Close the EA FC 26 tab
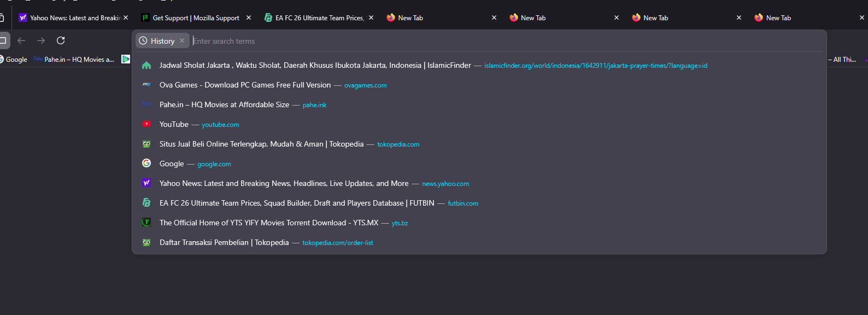868x315 pixels. [371, 18]
